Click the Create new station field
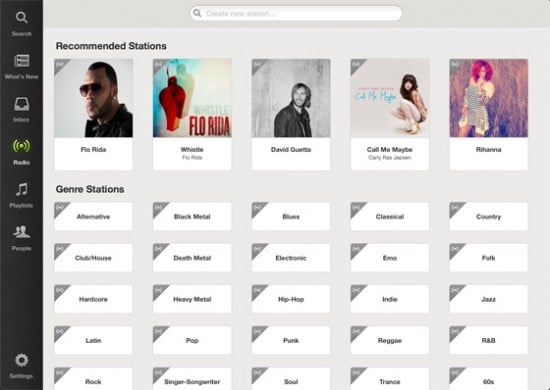The height and width of the screenshot is (390, 550). coord(296,13)
